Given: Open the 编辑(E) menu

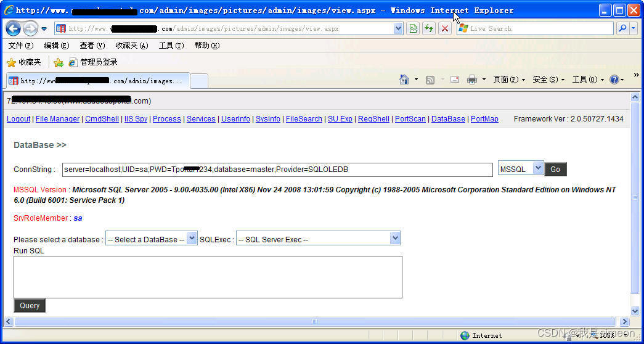Looking at the screenshot, I should (57, 46).
